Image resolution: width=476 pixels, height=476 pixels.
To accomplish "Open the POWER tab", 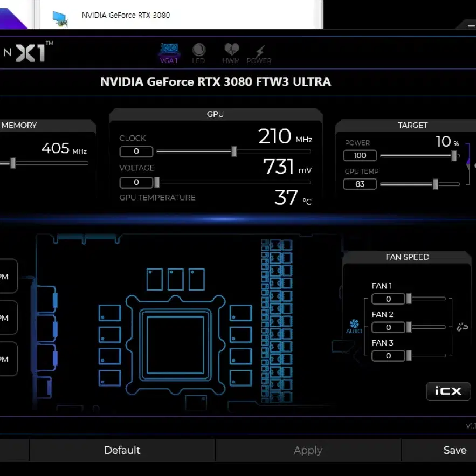I will [259, 54].
